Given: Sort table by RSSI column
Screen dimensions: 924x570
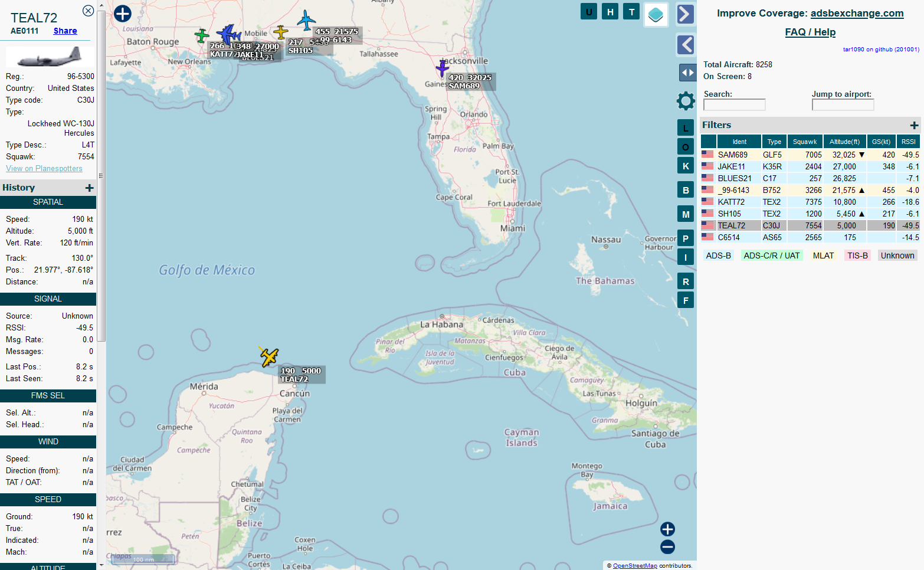Looking at the screenshot, I should (908, 142).
